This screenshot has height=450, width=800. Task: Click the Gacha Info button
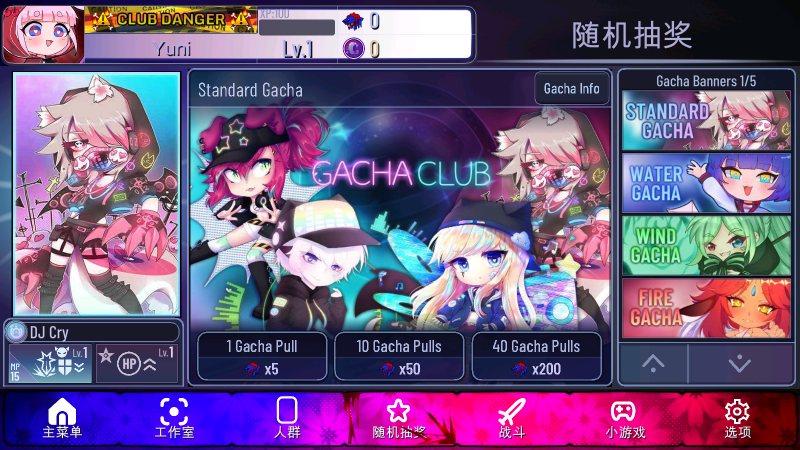(x=571, y=89)
